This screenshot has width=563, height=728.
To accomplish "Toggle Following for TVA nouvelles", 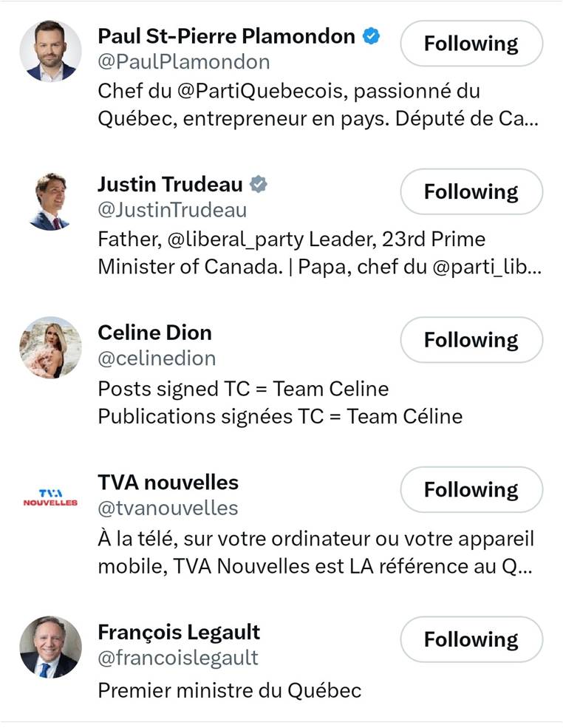I will (471, 490).
